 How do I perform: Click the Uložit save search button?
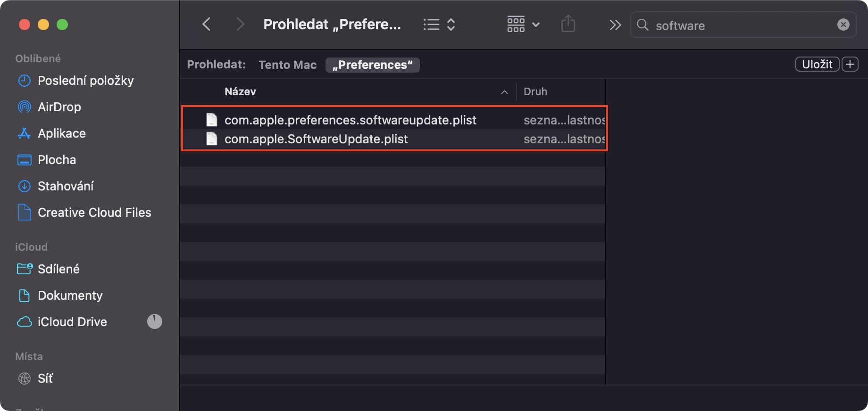[x=817, y=64]
